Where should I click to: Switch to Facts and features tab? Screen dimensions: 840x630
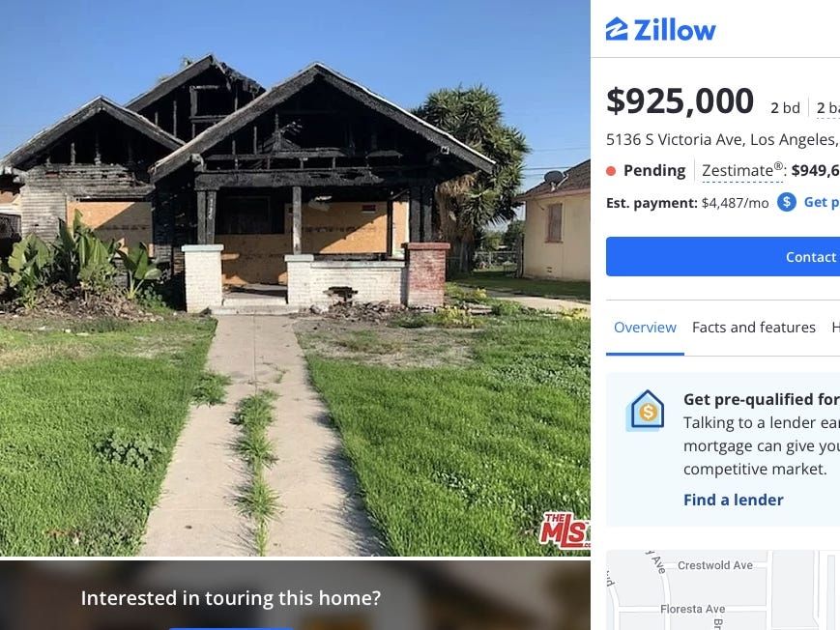click(x=753, y=328)
